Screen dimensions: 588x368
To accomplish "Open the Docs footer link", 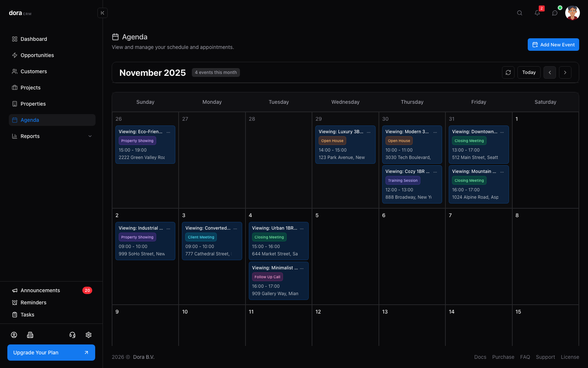I will [480, 357].
